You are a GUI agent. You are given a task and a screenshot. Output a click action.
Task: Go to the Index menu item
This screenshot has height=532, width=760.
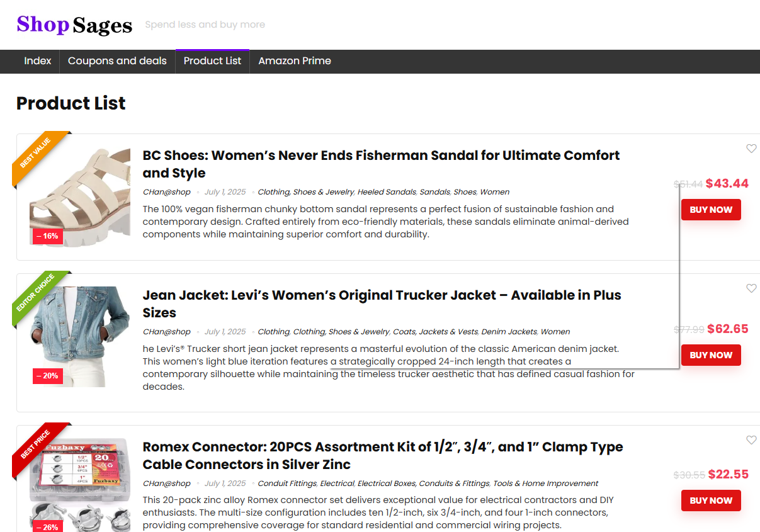tap(38, 61)
